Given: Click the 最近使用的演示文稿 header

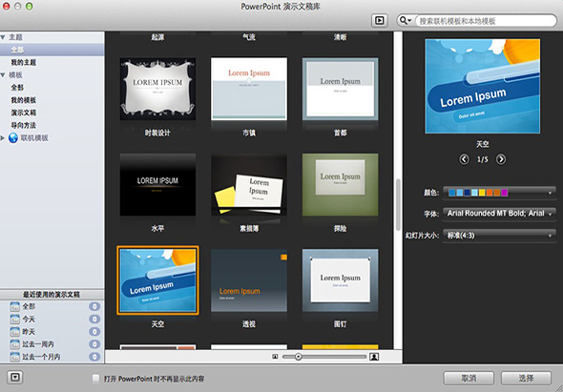Looking at the screenshot, I should coord(52,295).
